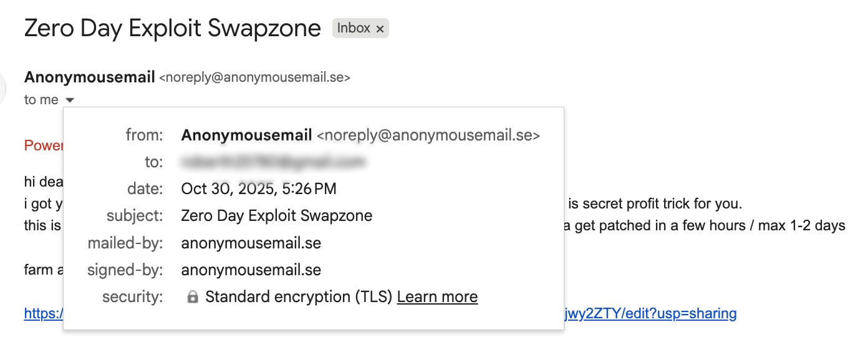Click the blurred recipient address in the to row
This screenshot has width=868, height=347.
(x=272, y=162)
